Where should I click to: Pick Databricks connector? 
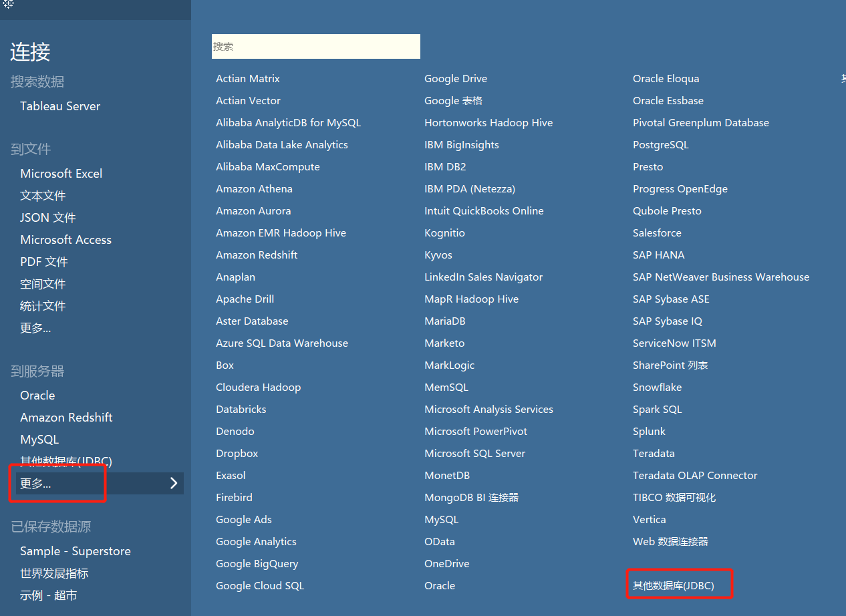241,410
